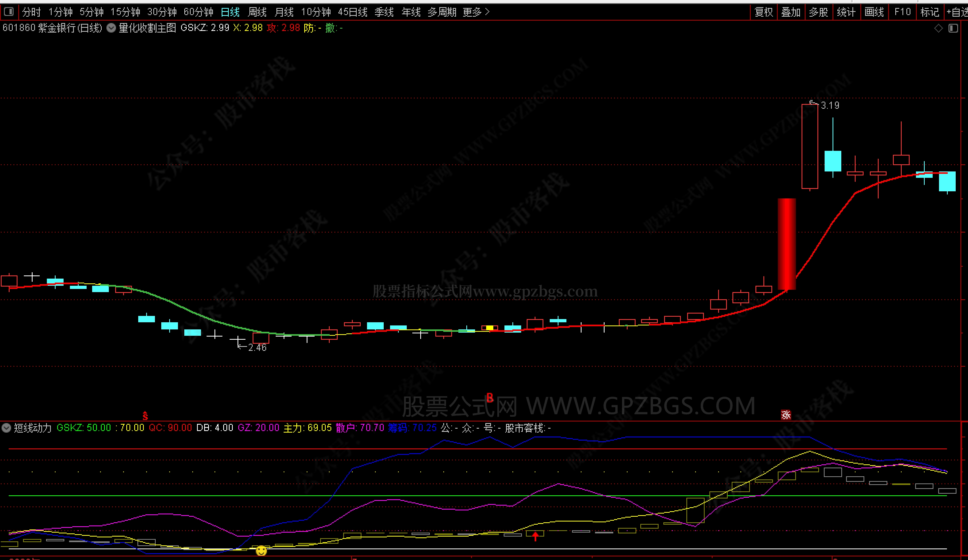Click the 涨 signal badge
Image resolution: width=968 pixels, height=560 pixels.
786,415
